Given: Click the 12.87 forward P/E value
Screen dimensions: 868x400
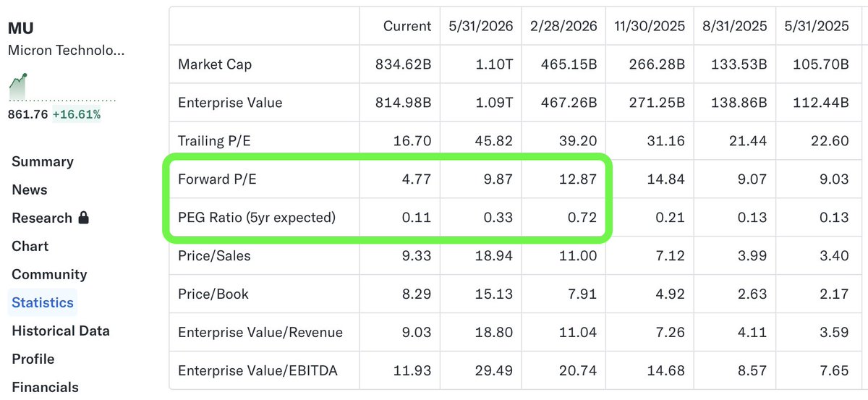Looking at the screenshot, I should click(579, 179).
